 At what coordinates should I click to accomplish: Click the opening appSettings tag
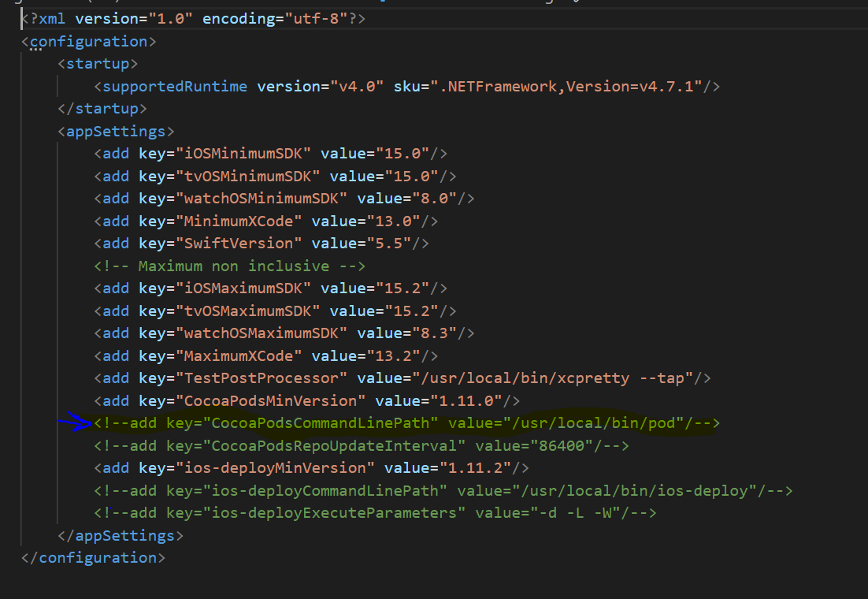pyautogui.click(x=116, y=131)
